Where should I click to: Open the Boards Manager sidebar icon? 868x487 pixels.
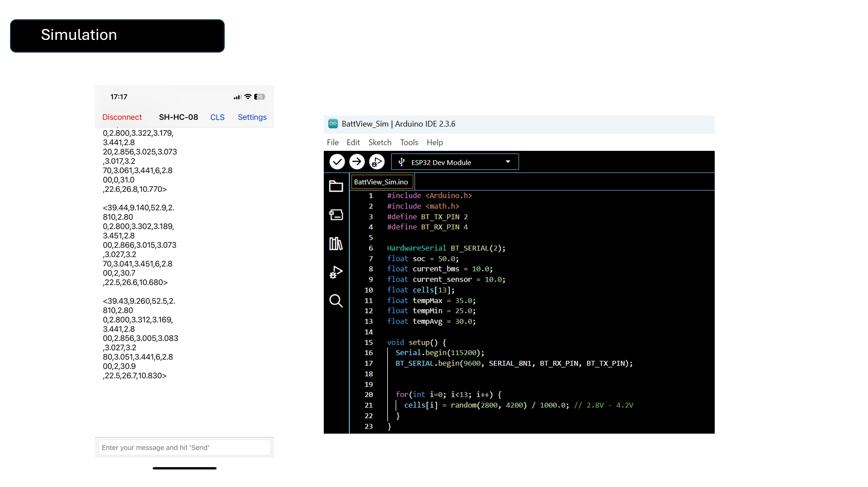point(336,215)
